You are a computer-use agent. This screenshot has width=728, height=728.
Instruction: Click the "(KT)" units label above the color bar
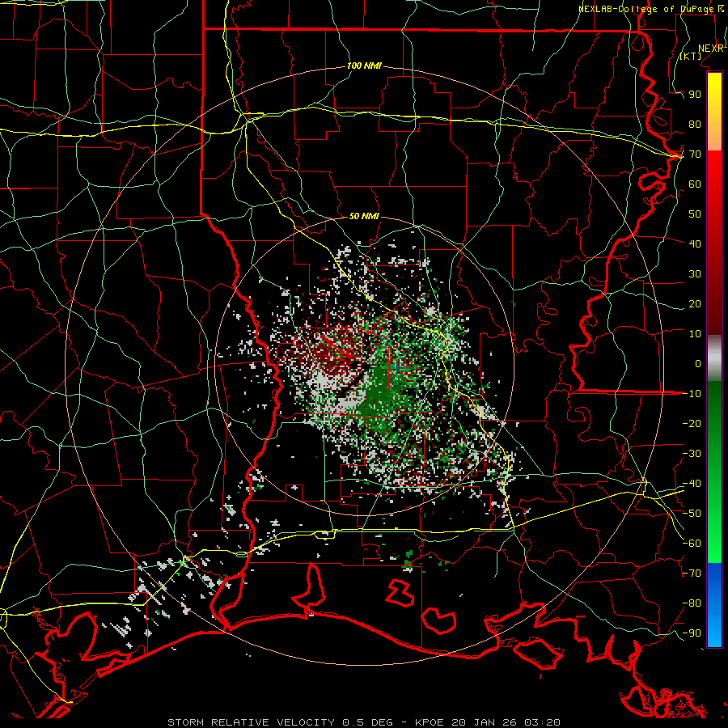point(691,56)
